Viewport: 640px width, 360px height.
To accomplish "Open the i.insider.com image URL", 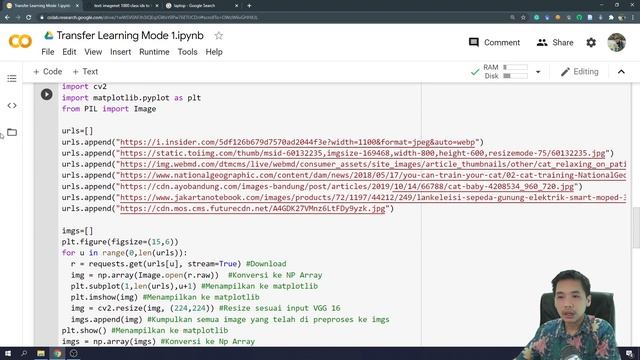I will coord(298,142).
